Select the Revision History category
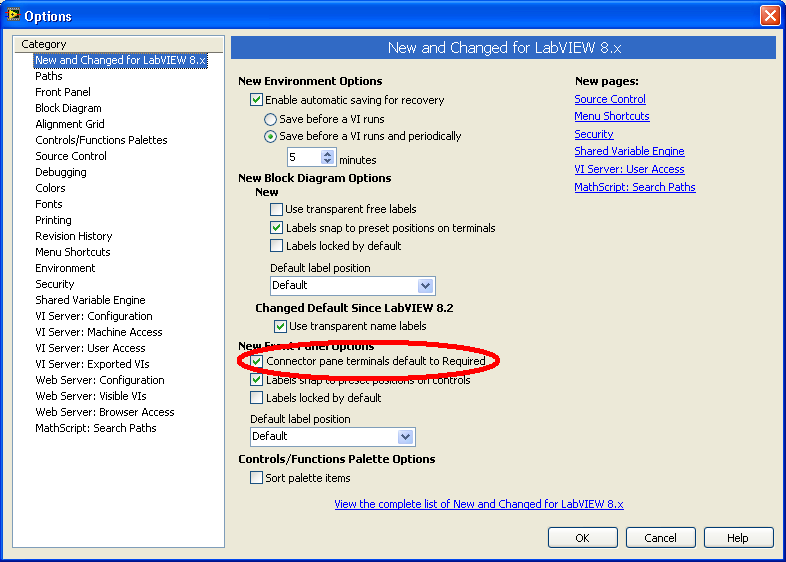This screenshot has width=786, height=562. 74,236
